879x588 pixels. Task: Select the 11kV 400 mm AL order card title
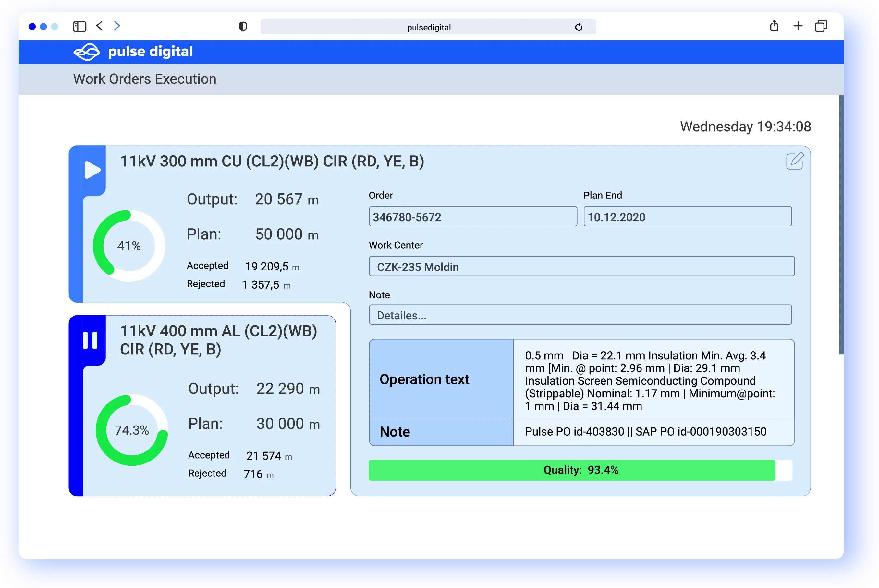point(218,340)
